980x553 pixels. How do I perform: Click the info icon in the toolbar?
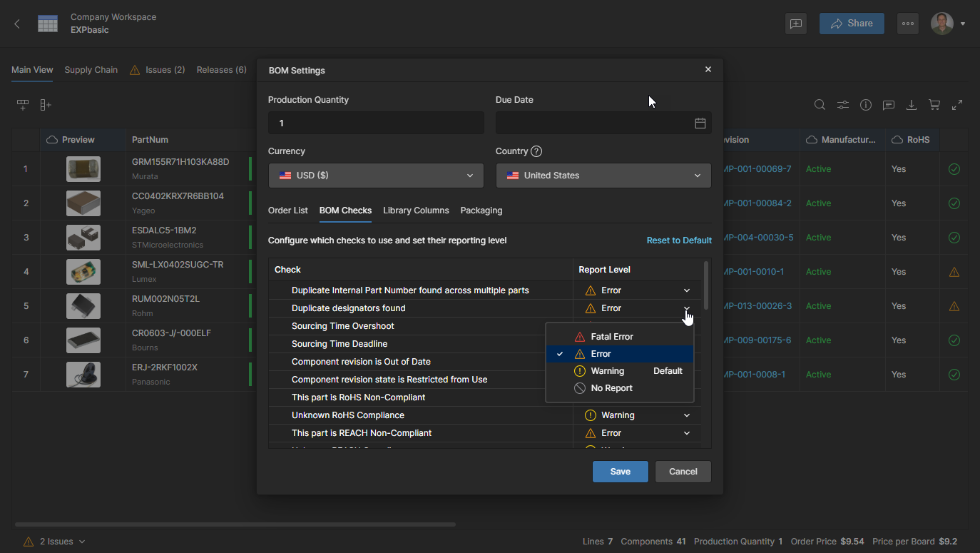pyautogui.click(x=865, y=105)
